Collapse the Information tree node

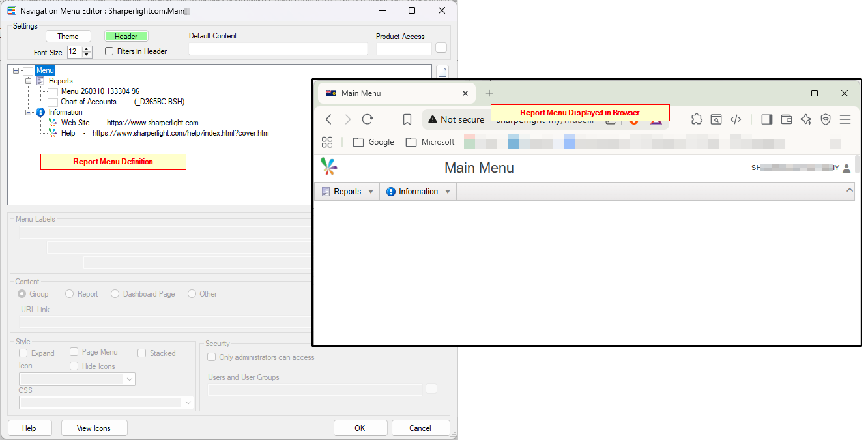pos(29,112)
